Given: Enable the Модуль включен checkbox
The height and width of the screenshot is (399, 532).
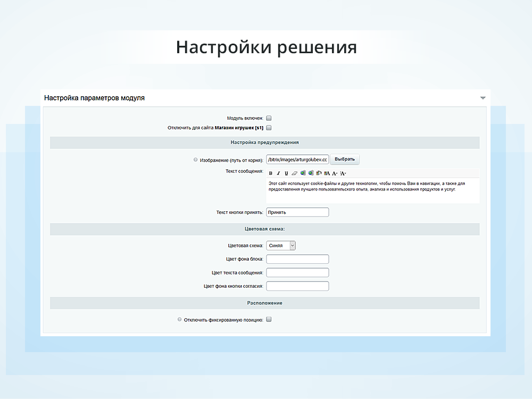Looking at the screenshot, I should (269, 118).
